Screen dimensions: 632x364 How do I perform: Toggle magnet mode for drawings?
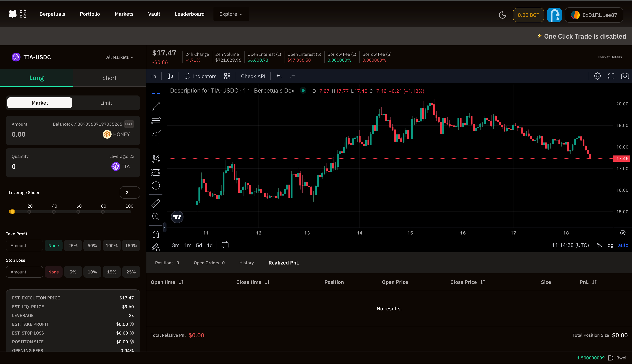tap(156, 234)
